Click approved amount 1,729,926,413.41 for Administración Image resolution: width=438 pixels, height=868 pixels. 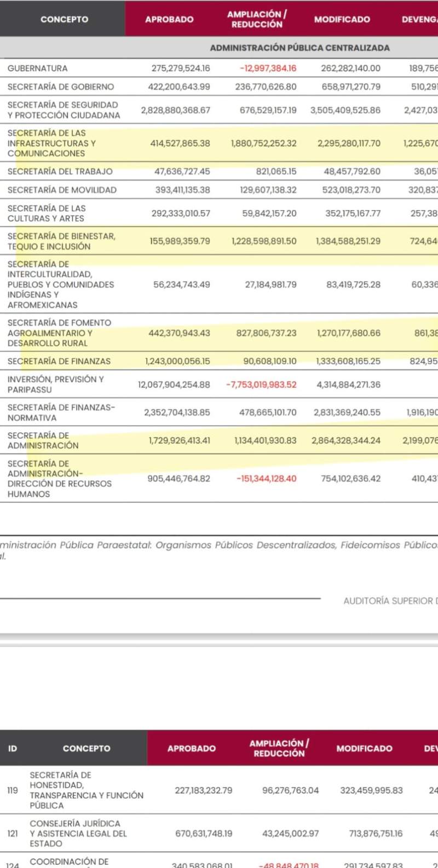pyautogui.click(x=179, y=440)
